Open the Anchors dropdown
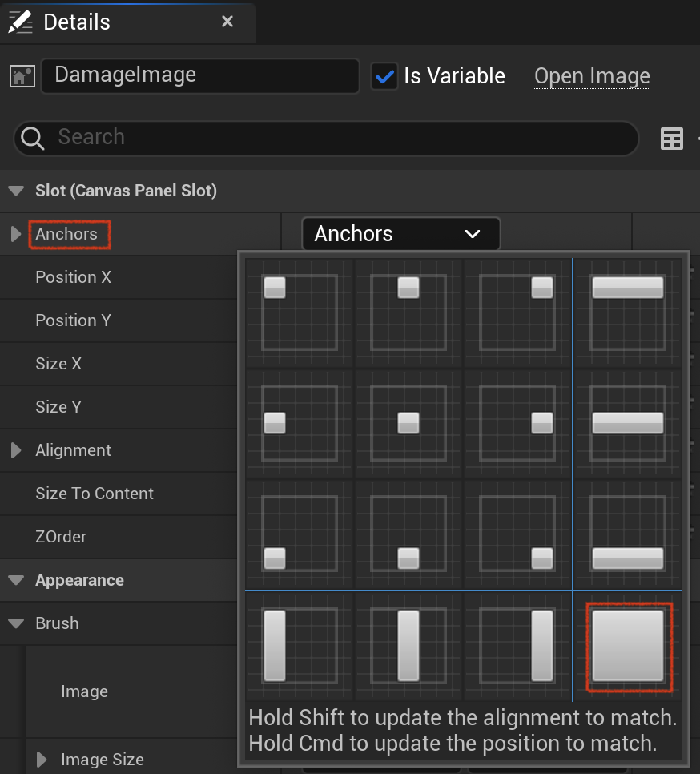Screen dimensions: 700x774 (x=400, y=233)
